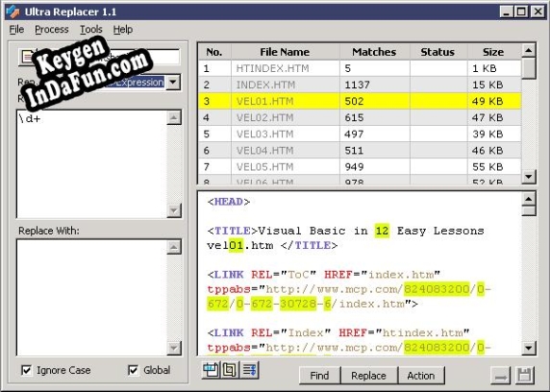Click the file list scrollbar thumb
The width and height of the screenshot is (550, 392).
(529, 68)
